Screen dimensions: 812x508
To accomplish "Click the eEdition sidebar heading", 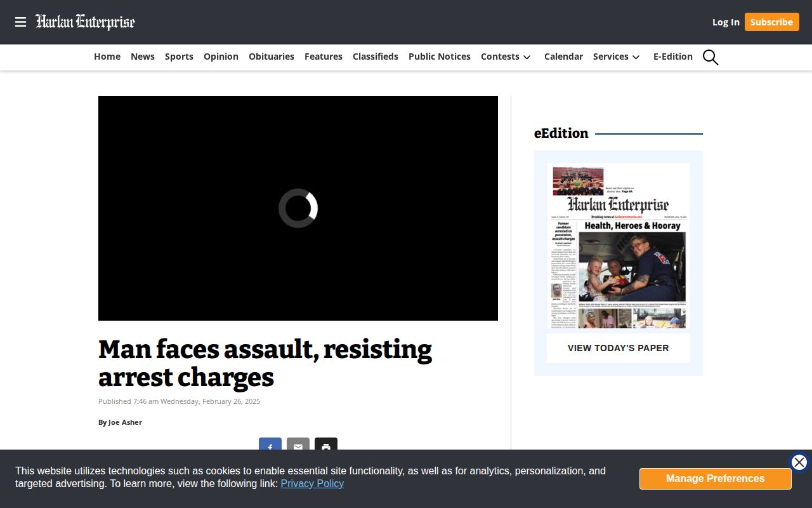I will point(561,133).
